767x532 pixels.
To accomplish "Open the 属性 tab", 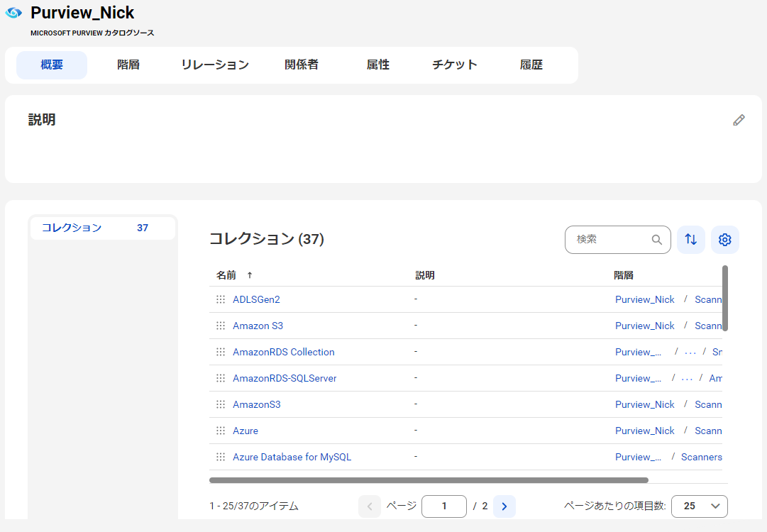I will (x=377, y=65).
